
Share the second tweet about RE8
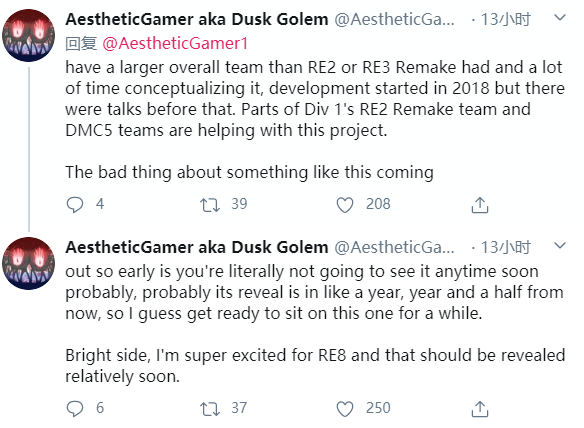point(480,409)
